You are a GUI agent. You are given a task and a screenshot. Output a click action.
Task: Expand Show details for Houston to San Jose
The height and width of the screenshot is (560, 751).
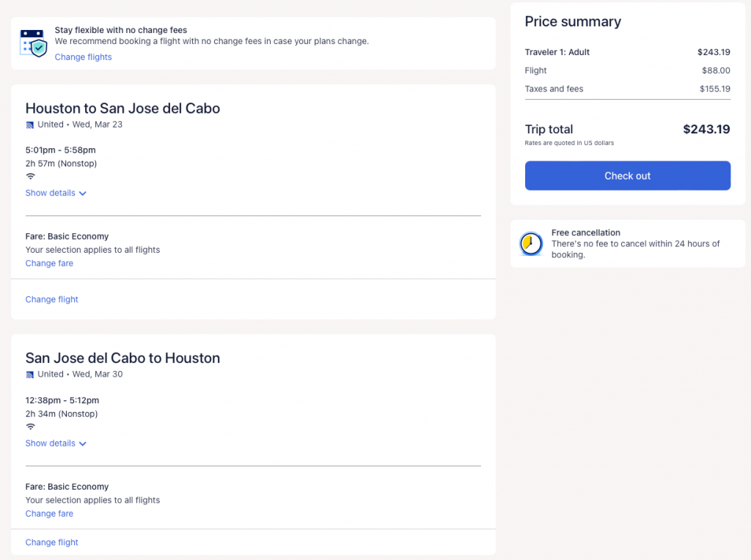click(x=51, y=194)
